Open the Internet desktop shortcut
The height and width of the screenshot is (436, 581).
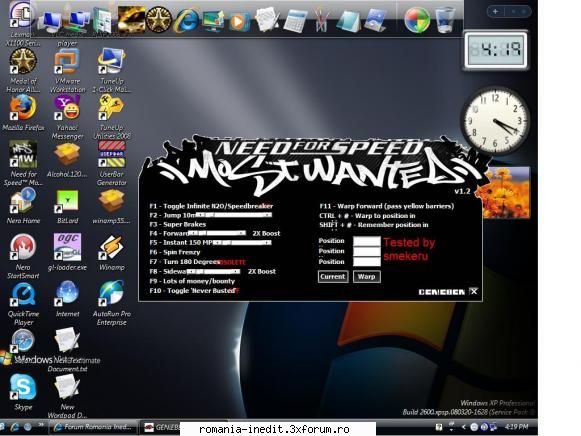click(x=67, y=299)
